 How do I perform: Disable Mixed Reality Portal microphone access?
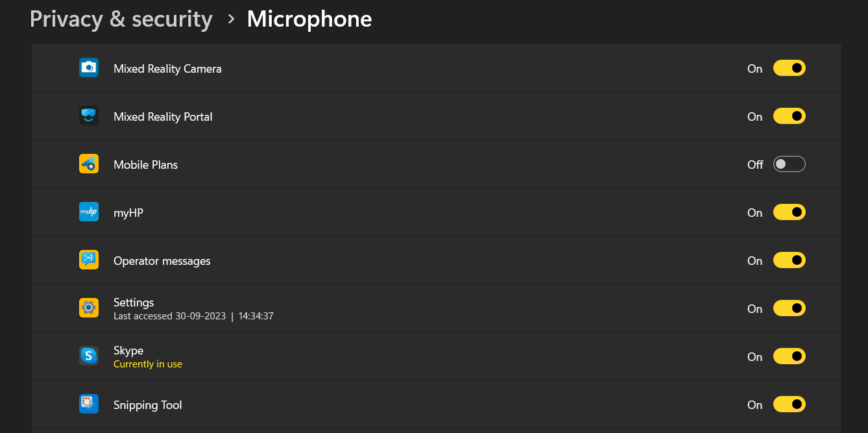tap(789, 116)
